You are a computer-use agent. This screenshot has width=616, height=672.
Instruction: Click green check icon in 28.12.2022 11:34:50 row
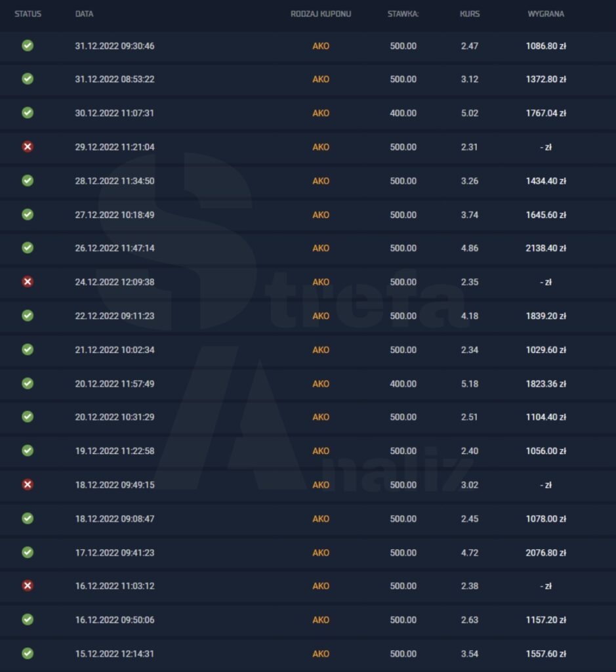coord(28,180)
